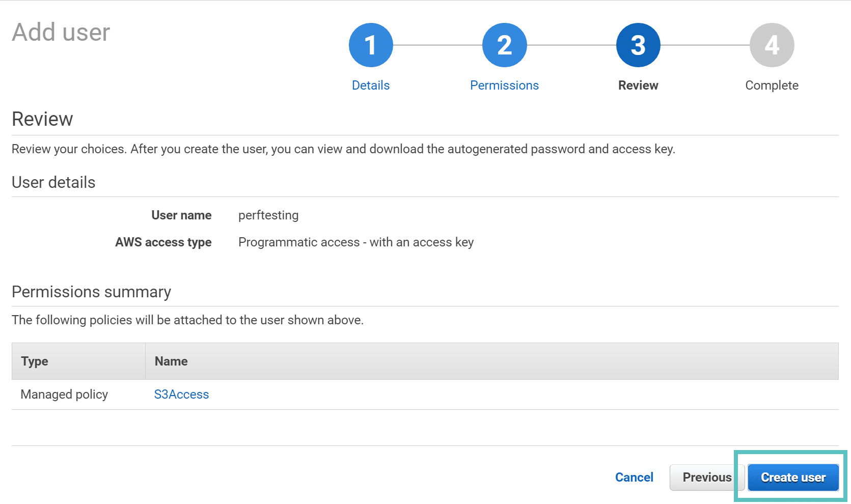The width and height of the screenshot is (851, 504).
Task: Select the Review step indicator
Action: coord(638,85)
